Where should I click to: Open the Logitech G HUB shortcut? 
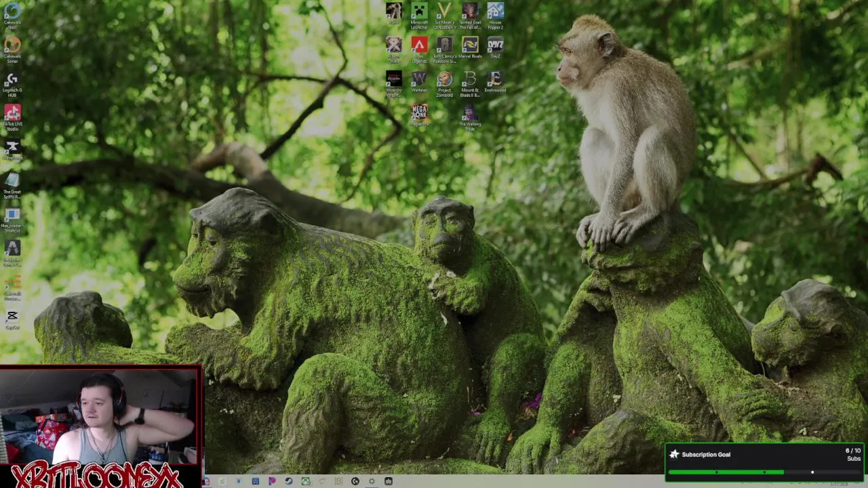click(x=12, y=85)
